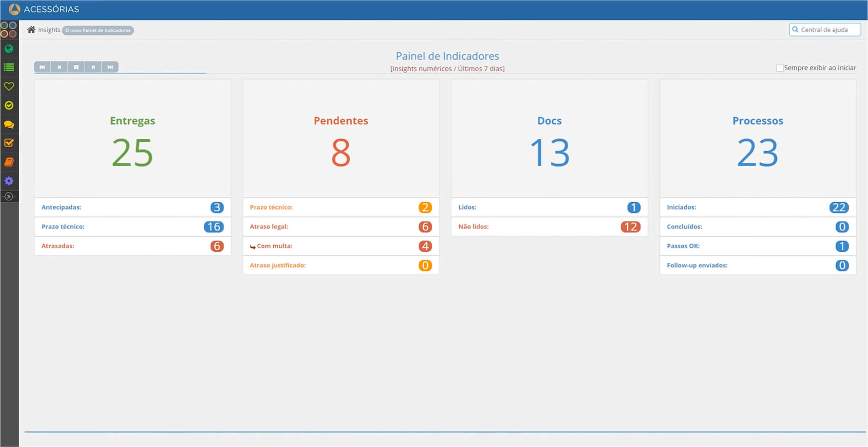The height and width of the screenshot is (447, 868).
Task: Select the 'Atraso justificado' row
Action: point(341,266)
